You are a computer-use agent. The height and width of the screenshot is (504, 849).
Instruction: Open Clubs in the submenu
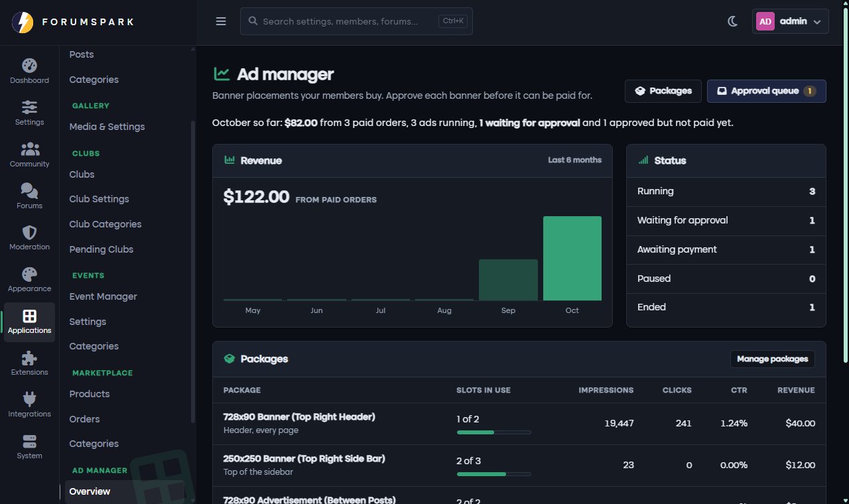(82, 174)
